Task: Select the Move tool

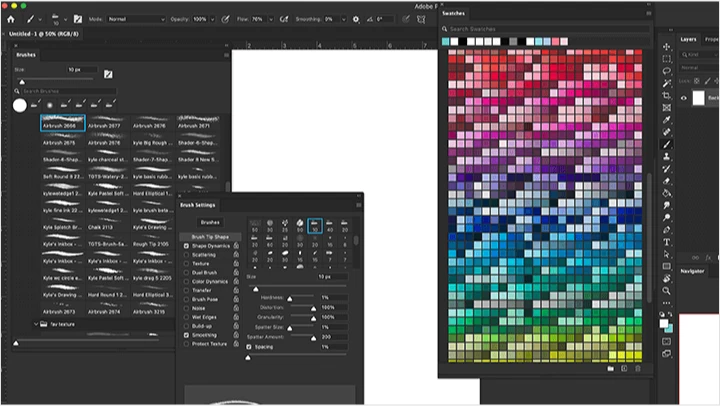Action: pos(666,47)
